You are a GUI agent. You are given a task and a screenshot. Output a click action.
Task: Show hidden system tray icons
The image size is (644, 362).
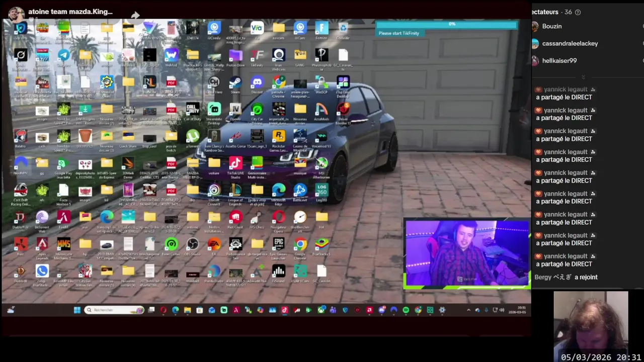[x=468, y=310]
